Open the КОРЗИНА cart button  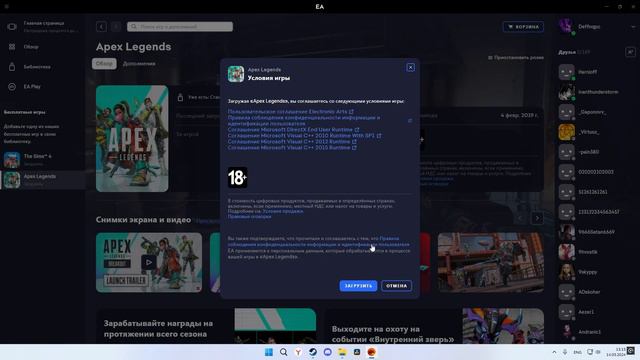[523, 27]
